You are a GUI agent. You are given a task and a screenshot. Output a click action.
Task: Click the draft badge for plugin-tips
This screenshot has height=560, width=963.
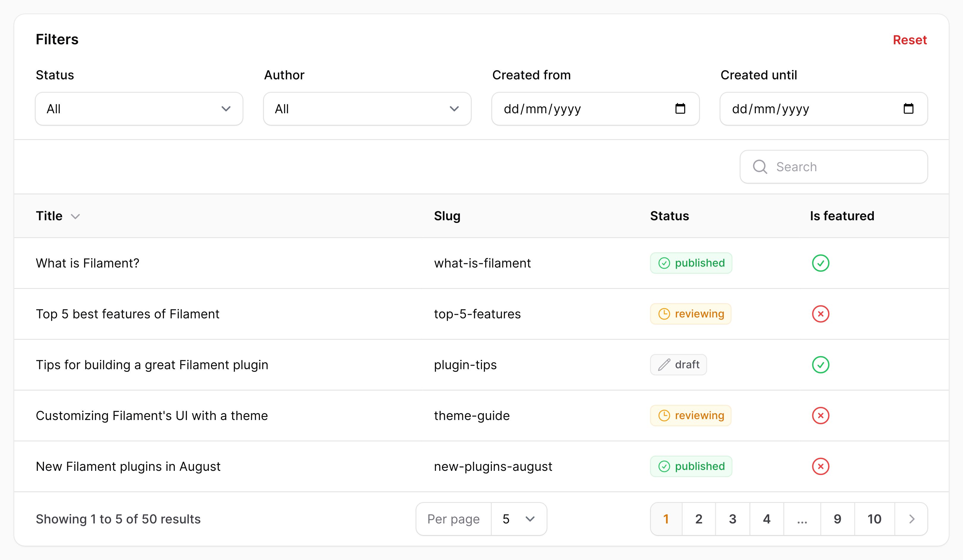click(x=678, y=365)
